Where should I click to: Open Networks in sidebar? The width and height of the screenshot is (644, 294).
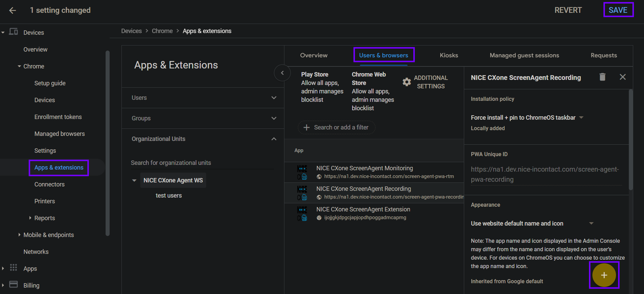[x=36, y=252]
